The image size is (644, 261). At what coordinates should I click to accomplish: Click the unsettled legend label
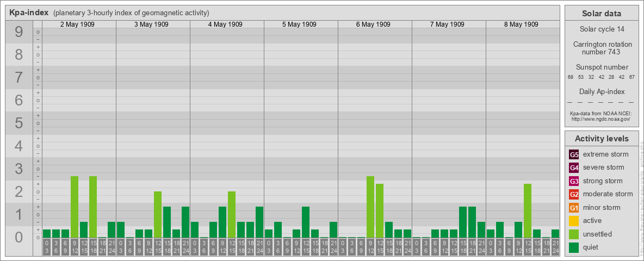pyautogui.click(x=597, y=234)
